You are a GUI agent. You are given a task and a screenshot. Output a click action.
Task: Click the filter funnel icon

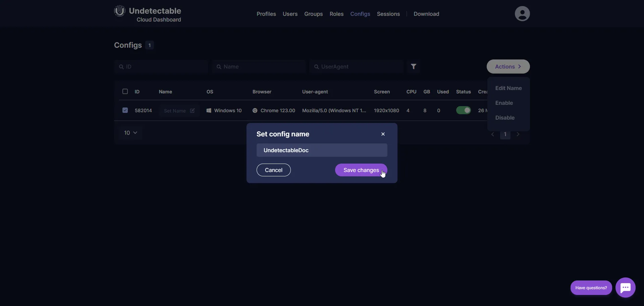point(414,67)
